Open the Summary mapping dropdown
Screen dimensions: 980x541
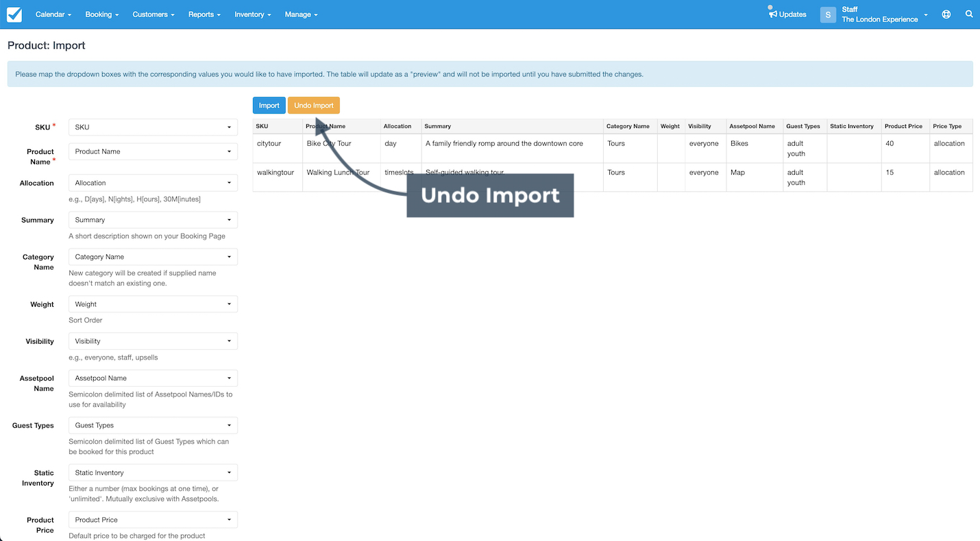[153, 220]
